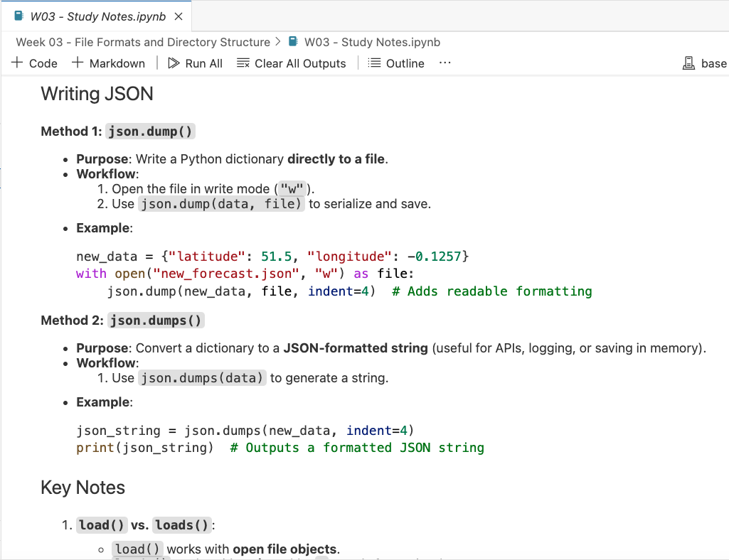Click the Method 2 json.dumps() subheading
Viewport: 729px width, 560px height.
[122, 321]
